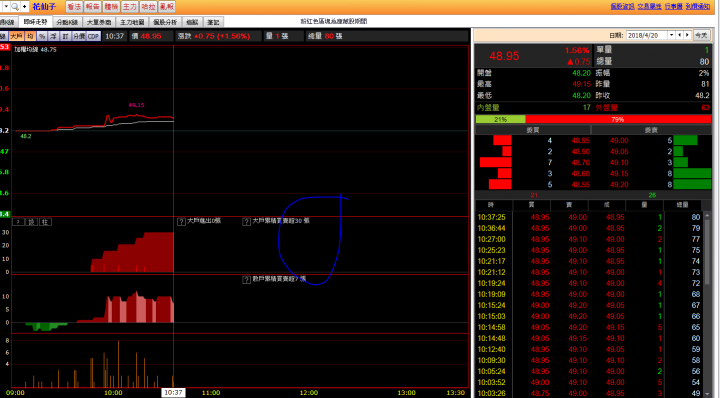Switch to the 個股分析 tab
This screenshot has height=398, width=720.
pos(165,22)
